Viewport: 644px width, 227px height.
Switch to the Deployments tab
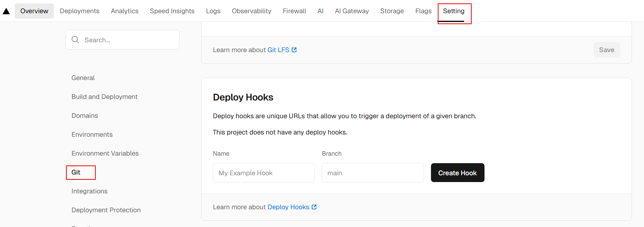pos(80,11)
